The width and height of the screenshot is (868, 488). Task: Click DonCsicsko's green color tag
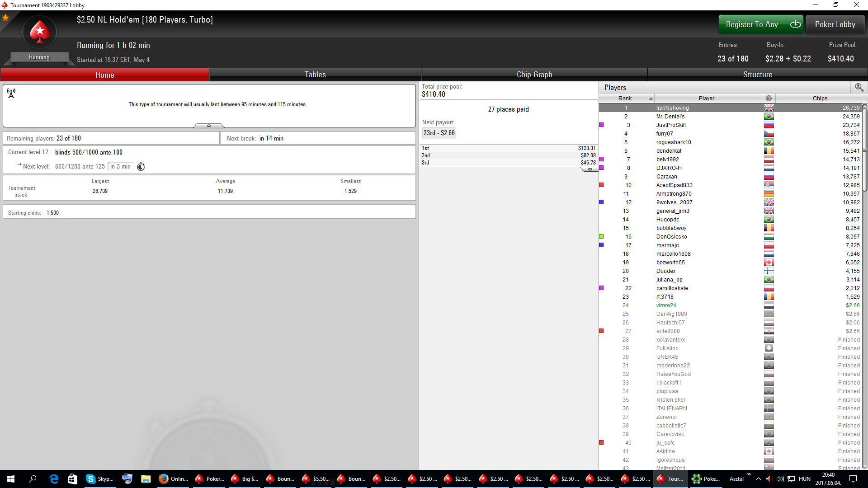coord(601,236)
